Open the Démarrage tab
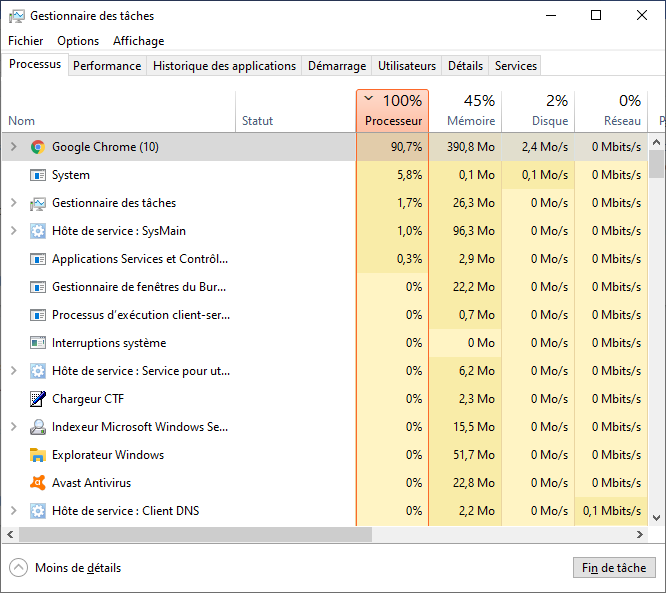666x593 pixels. pos(337,66)
